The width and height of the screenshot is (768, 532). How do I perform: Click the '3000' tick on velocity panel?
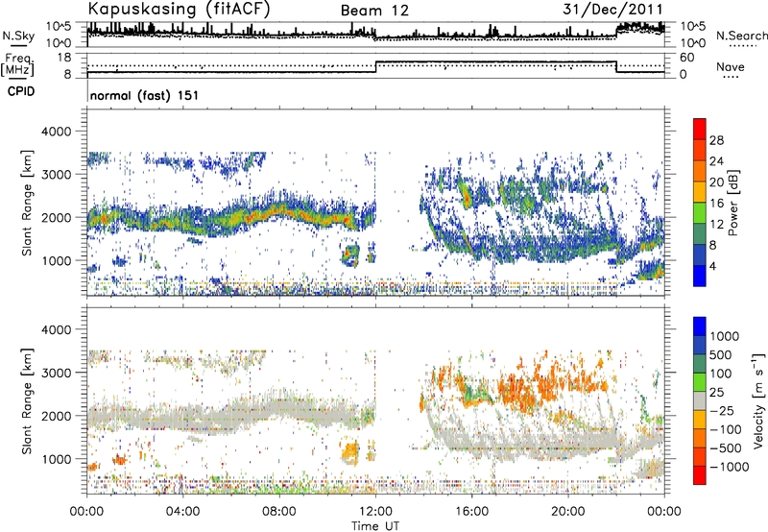pos(56,373)
